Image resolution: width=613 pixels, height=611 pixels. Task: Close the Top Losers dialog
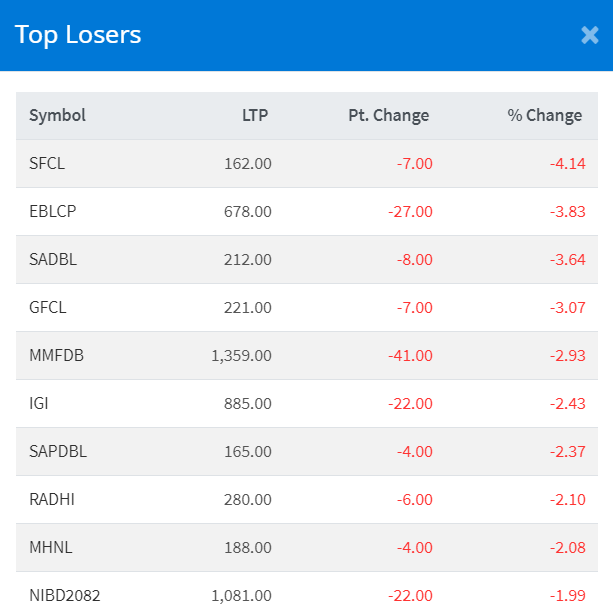(x=589, y=35)
